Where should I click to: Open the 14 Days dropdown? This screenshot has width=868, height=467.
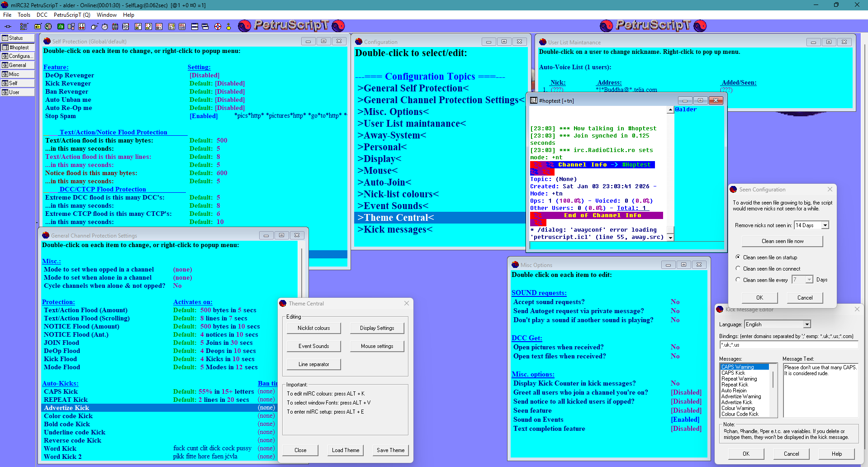[825, 225]
